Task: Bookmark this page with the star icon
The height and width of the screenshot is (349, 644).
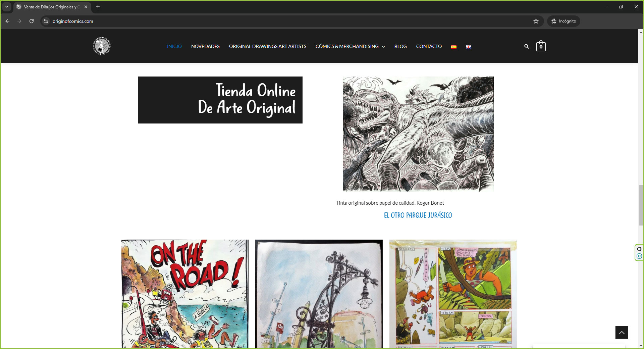Action: pos(536,21)
